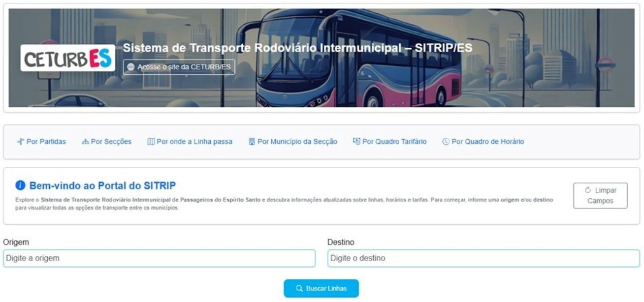The height and width of the screenshot is (302, 644).
Task: Click the Limpar Campos button
Action: pos(600,196)
